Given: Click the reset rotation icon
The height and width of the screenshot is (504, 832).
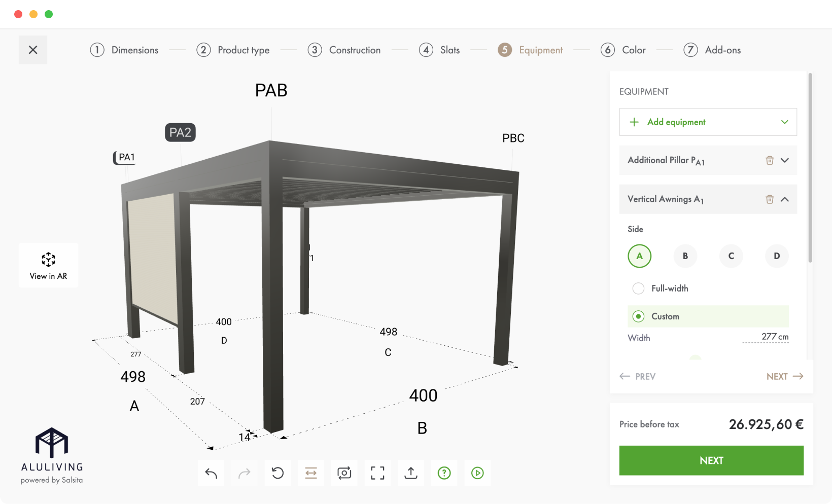Looking at the screenshot, I should point(278,473).
